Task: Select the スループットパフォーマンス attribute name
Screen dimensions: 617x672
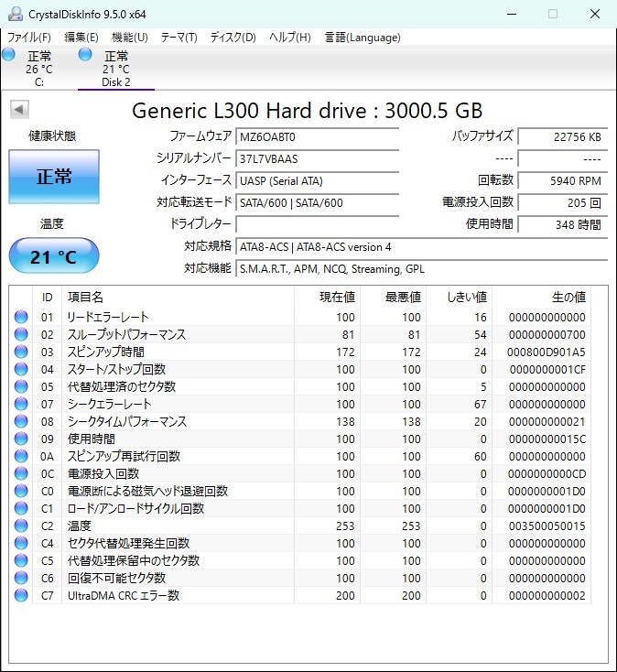Action: coord(127,335)
